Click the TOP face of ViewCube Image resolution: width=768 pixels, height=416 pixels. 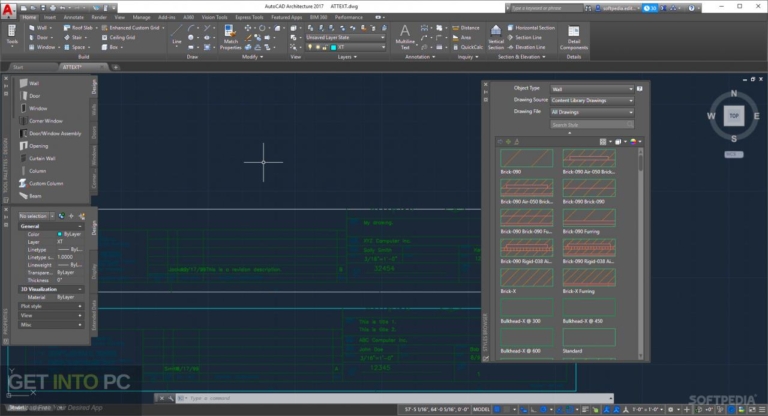(x=734, y=116)
